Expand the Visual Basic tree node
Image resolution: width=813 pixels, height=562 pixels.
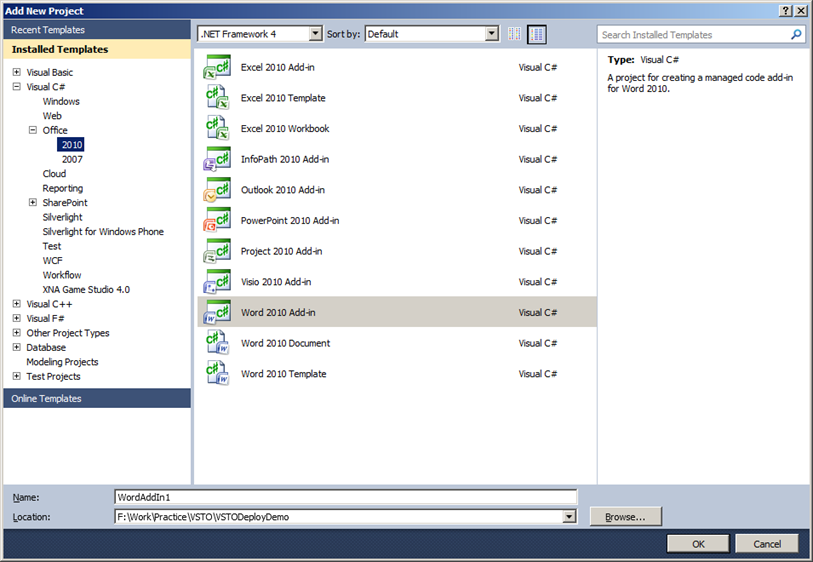17,72
